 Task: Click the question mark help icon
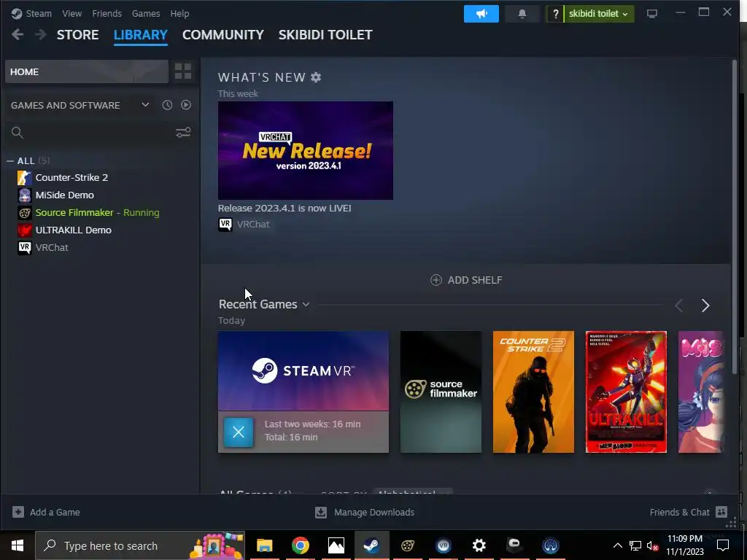[555, 14]
